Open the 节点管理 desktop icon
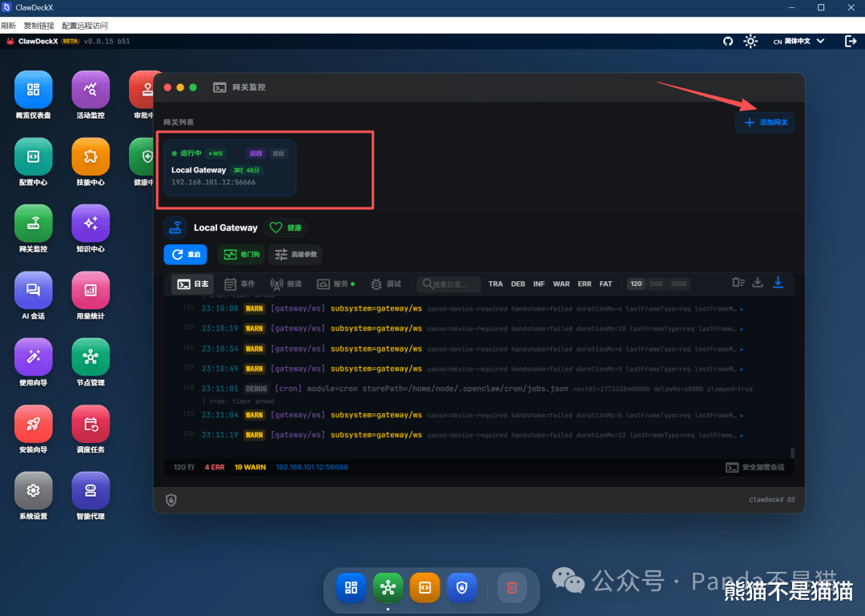 (x=91, y=357)
